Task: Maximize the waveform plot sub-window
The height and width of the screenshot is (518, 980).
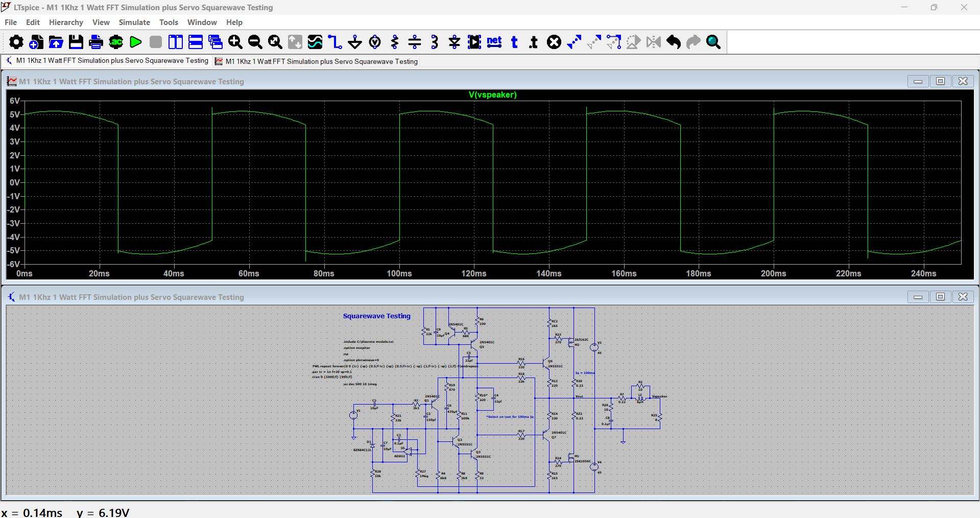Action: pos(940,81)
